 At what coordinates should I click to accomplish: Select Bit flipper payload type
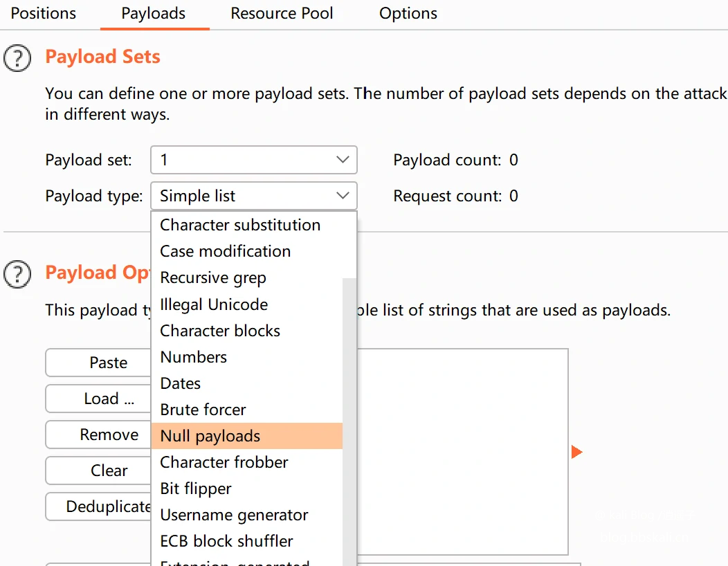coord(196,489)
